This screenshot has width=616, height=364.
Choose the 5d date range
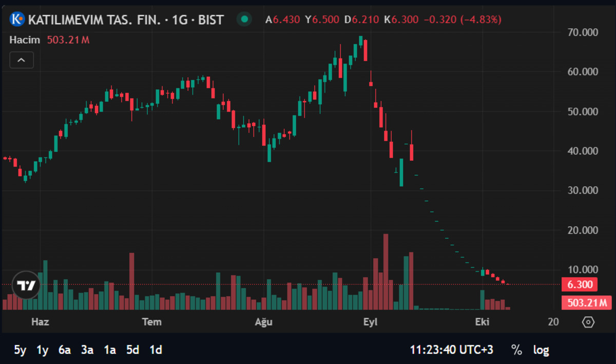point(132,350)
